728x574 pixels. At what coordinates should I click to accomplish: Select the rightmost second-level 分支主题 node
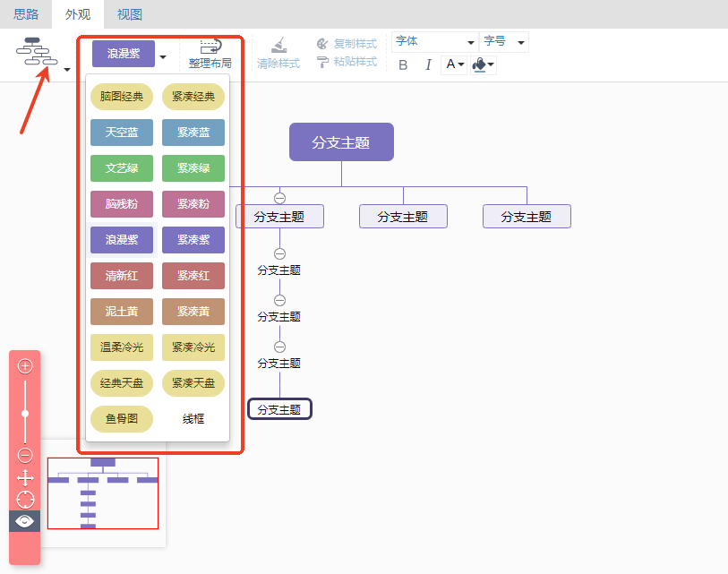tap(527, 217)
